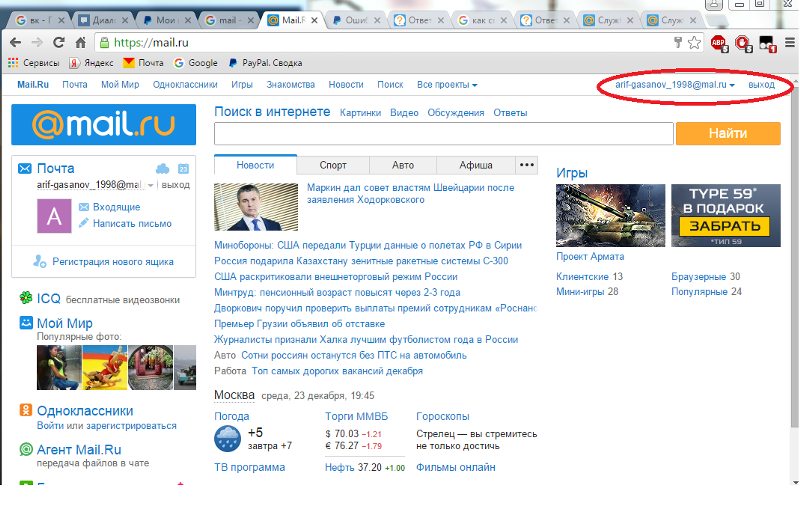
Task: Open the Гороскопы link
Action: 442,417
